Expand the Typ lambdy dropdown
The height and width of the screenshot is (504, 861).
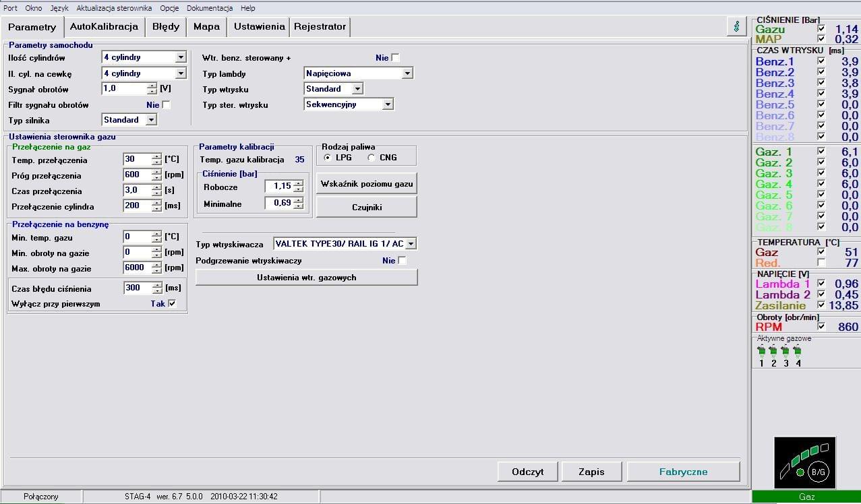407,73
